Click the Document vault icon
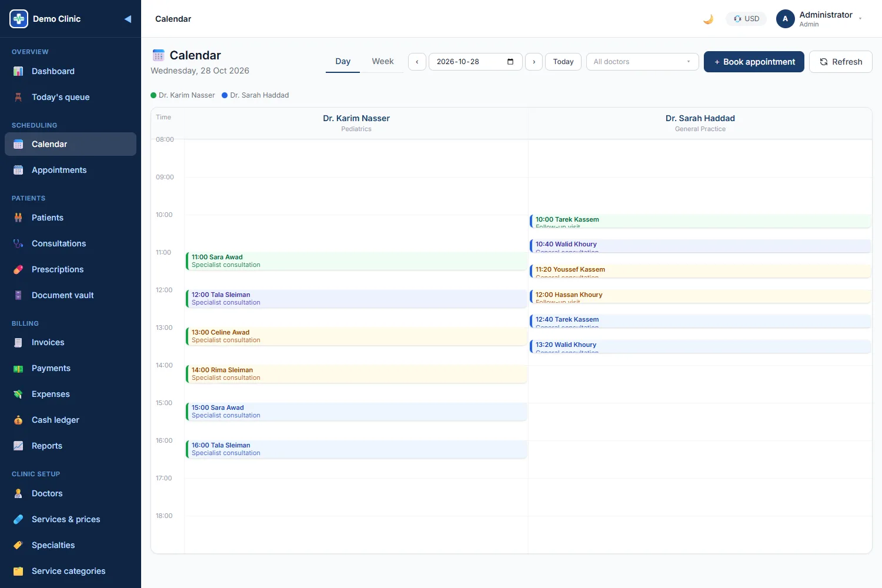 (x=18, y=295)
